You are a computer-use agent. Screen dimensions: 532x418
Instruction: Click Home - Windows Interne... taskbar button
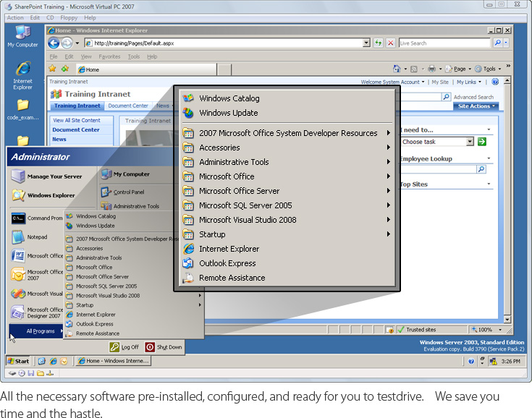113,362
